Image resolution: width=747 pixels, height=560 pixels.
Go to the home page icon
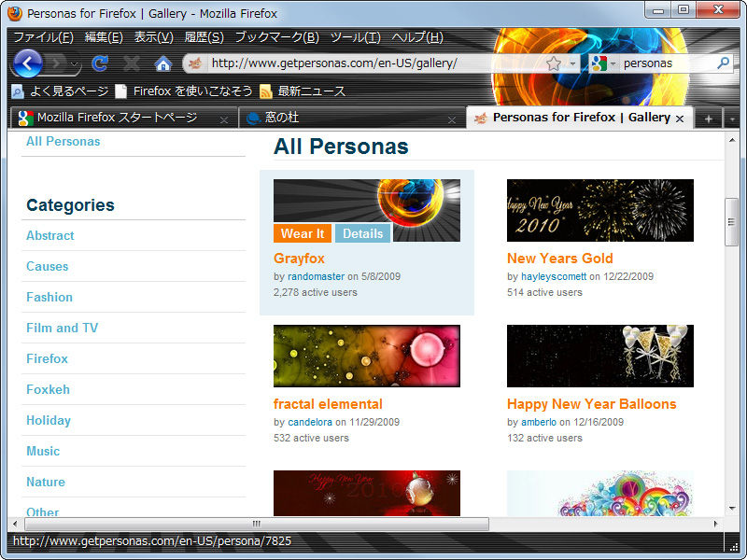tap(162, 63)
